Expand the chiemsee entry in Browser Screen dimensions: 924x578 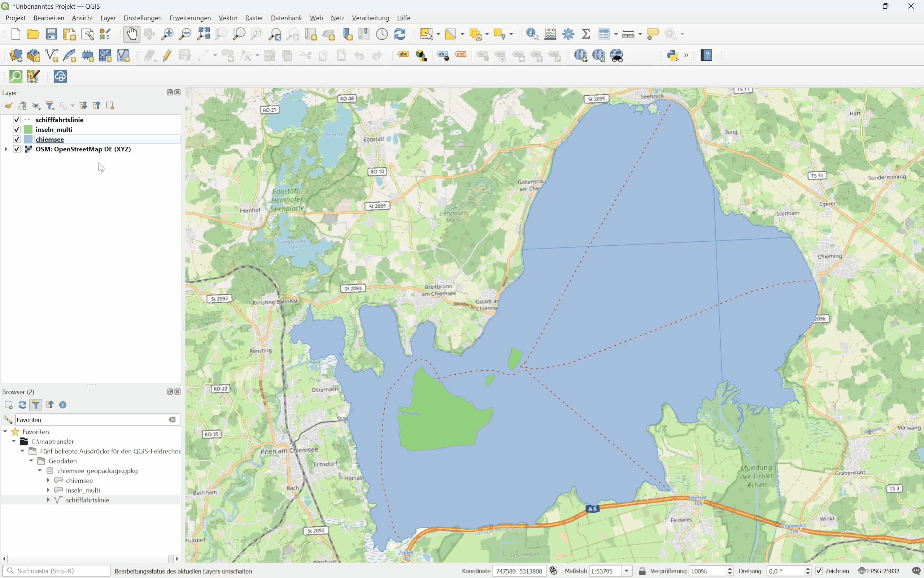pos(48,480)
